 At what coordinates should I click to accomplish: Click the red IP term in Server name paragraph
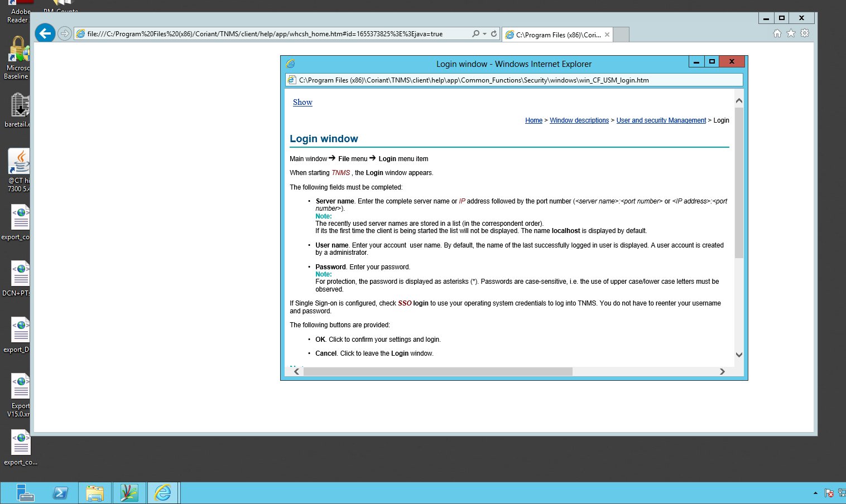point(462,201)
